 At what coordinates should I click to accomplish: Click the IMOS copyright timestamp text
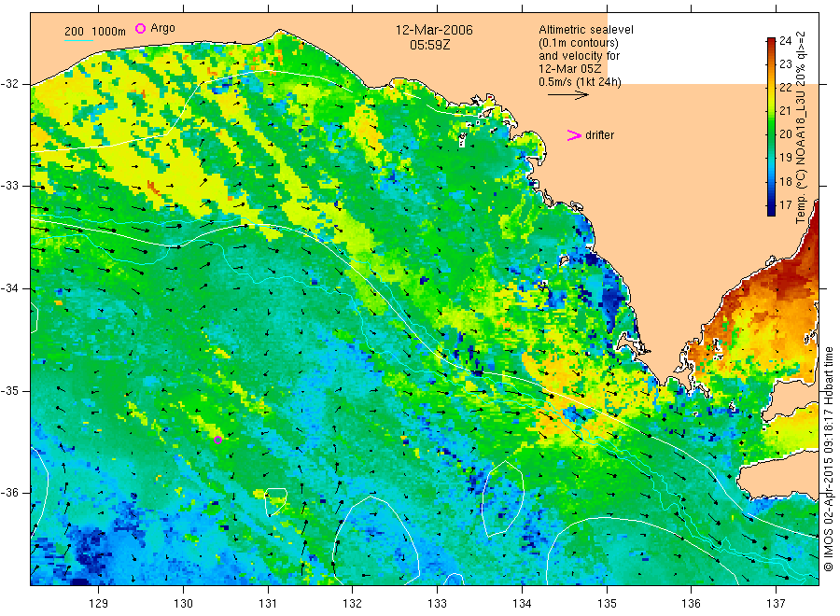[x=828, y=459]
